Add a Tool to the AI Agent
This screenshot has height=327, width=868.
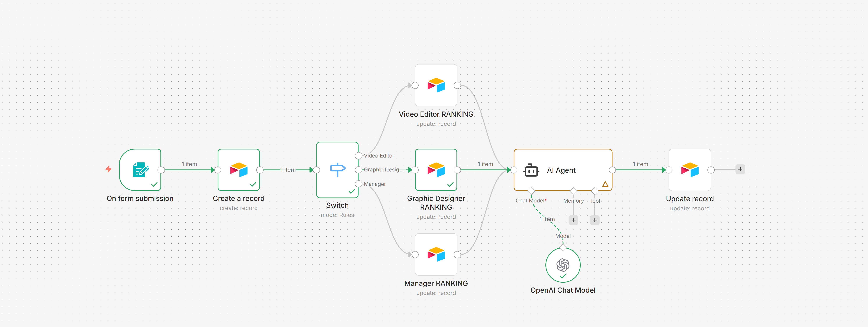(x=595, y=220)
